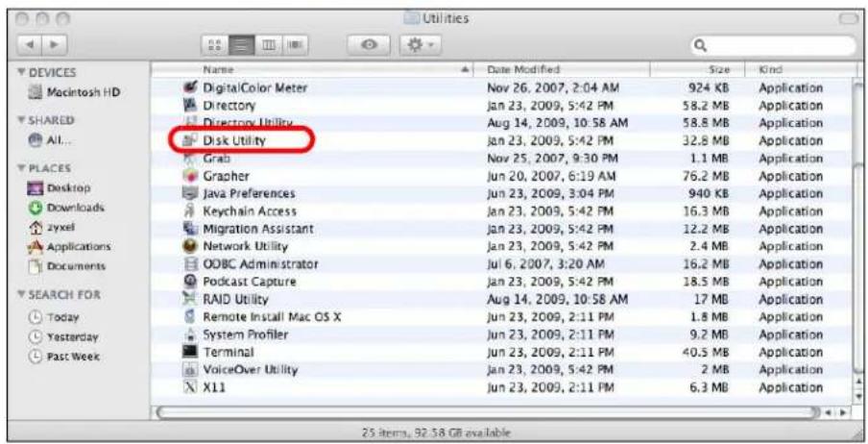Open Desktop in the sidebar
The width and height of the screenshot is (868, 444).
(x=59, y=188)
